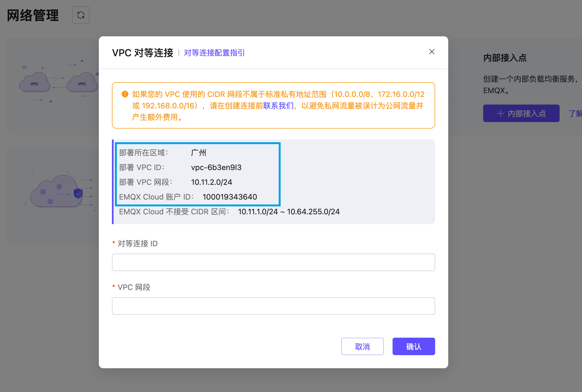
Task: Select the 10.11.2.0/24 network segment value
Action: [x=212, y=182]
